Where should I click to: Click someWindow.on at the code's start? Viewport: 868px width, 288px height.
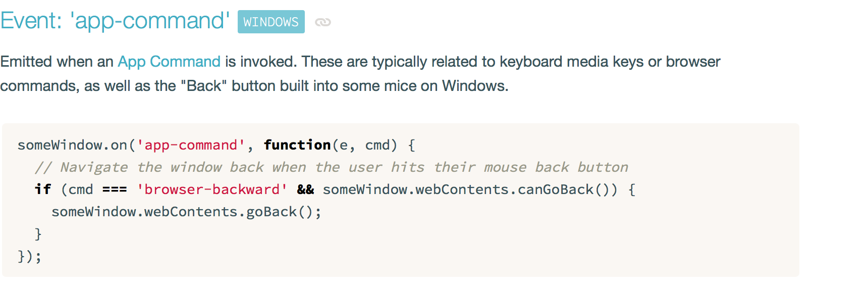coord(72,146)
